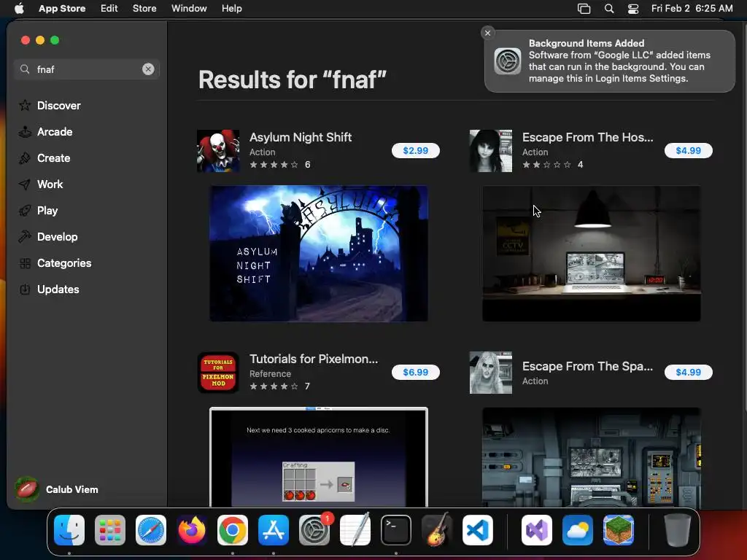Launch purple Visual Studio from the Dock

537,530
